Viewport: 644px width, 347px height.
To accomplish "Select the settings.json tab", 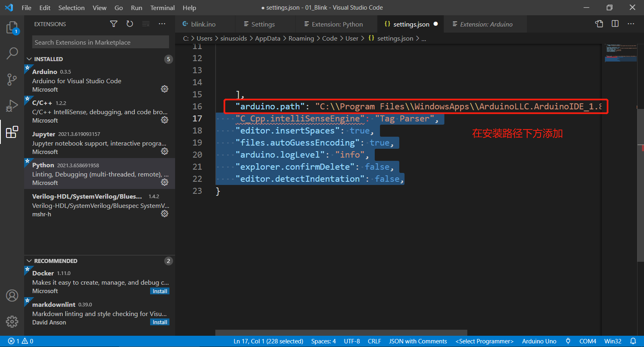I will click(x=411, y=24).
